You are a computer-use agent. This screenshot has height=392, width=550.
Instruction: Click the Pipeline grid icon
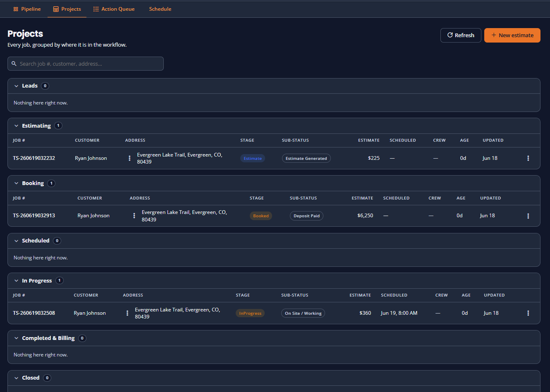click(16, 9)
